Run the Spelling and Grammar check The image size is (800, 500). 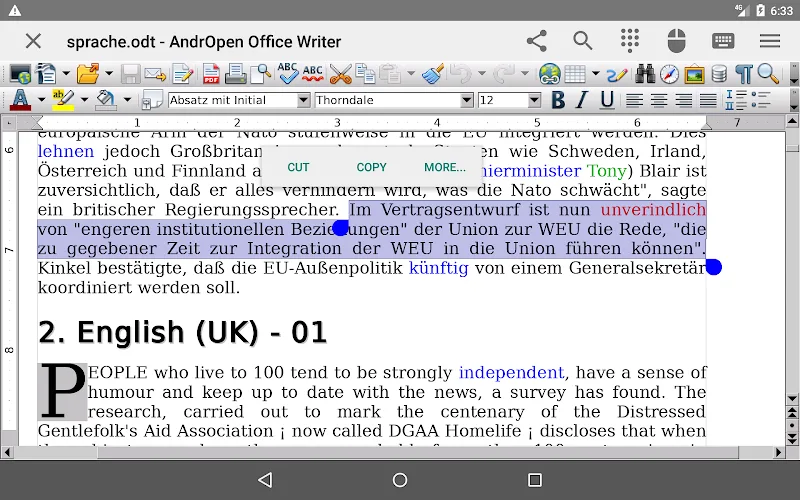point(289,74)
